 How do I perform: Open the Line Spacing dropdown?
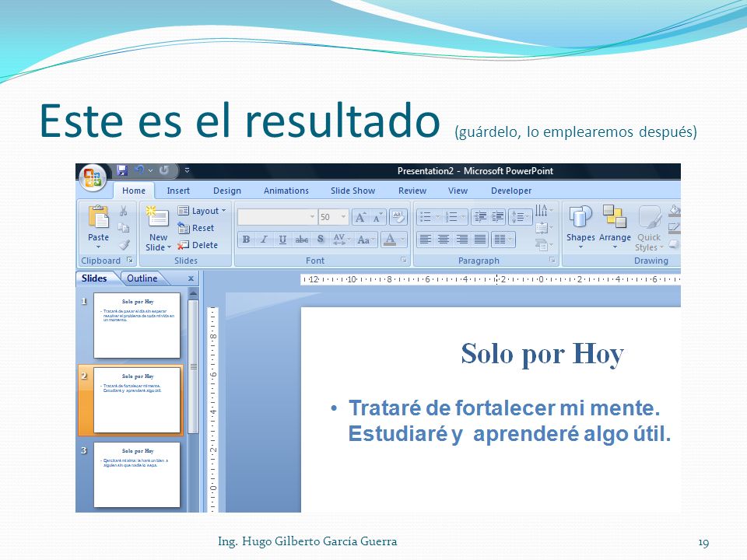click(520, 217)
